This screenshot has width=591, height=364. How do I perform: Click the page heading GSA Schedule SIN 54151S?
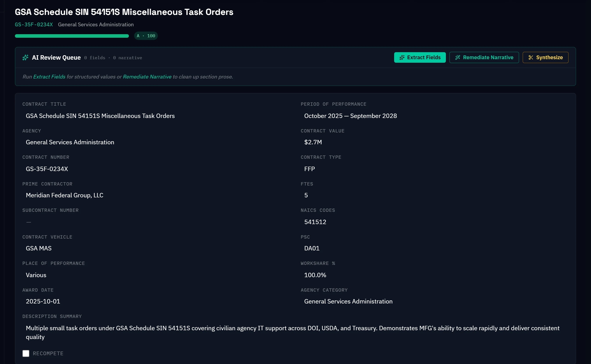pos(124,12)
